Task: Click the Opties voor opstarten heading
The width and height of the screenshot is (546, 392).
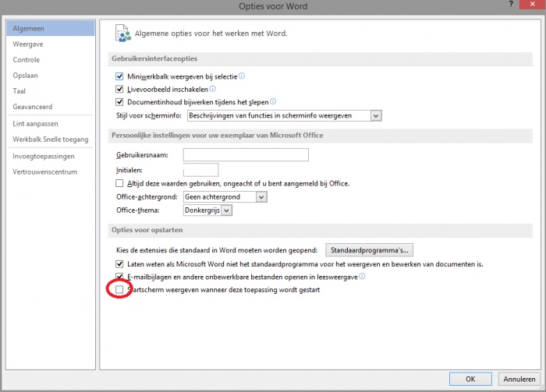Action: (x=147, y=230)
